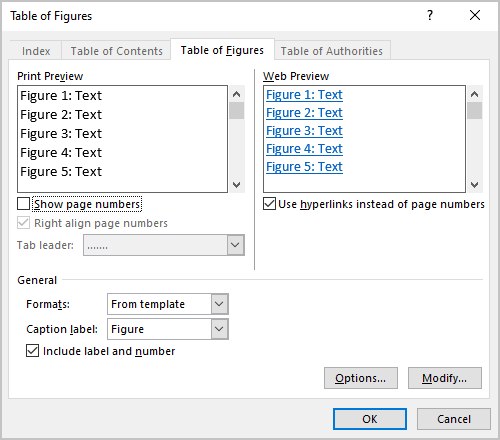
Task: Click Figure 1: Text link in Web Preview
Action: tap(304, 95)
